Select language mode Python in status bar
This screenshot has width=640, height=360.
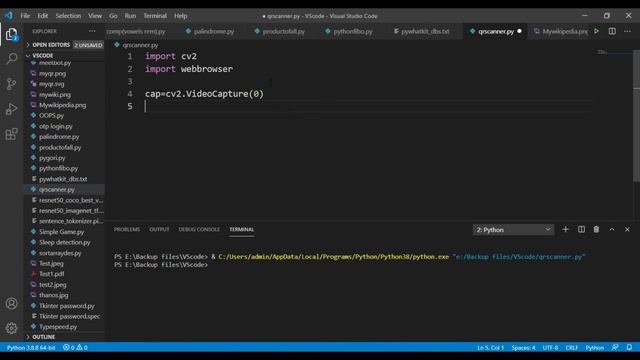click(594, 347)
